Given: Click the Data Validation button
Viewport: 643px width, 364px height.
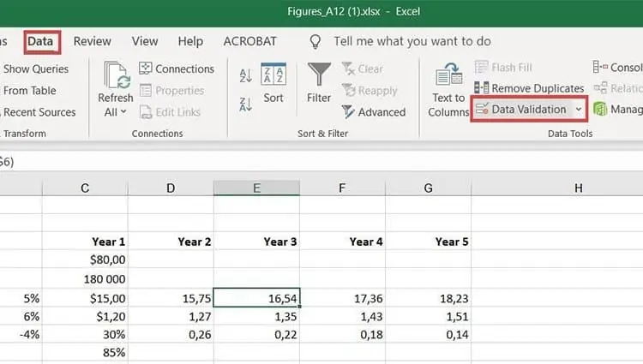Looking at the screenshot, I should pyautogui.click(x=520, y=110).
